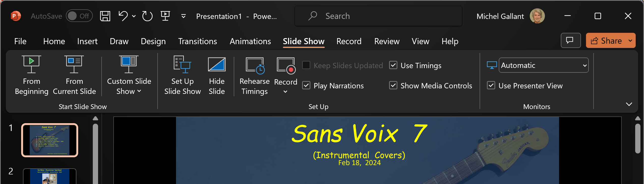Click the Save icon in title bar
The width and height of the screenshot is (644, 184).
[105, 16]
